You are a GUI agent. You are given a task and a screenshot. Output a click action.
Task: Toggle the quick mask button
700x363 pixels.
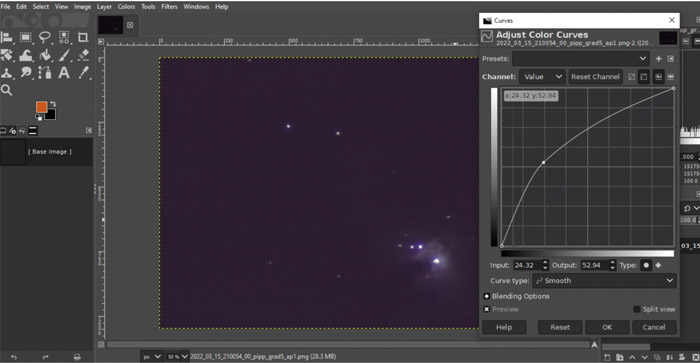coord(101,344)
